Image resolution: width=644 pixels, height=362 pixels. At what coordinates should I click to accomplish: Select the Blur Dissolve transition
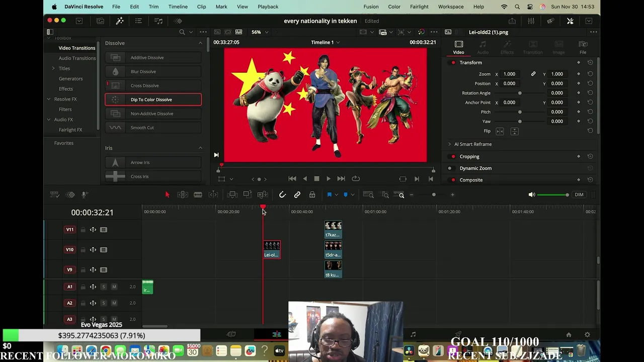153,71
